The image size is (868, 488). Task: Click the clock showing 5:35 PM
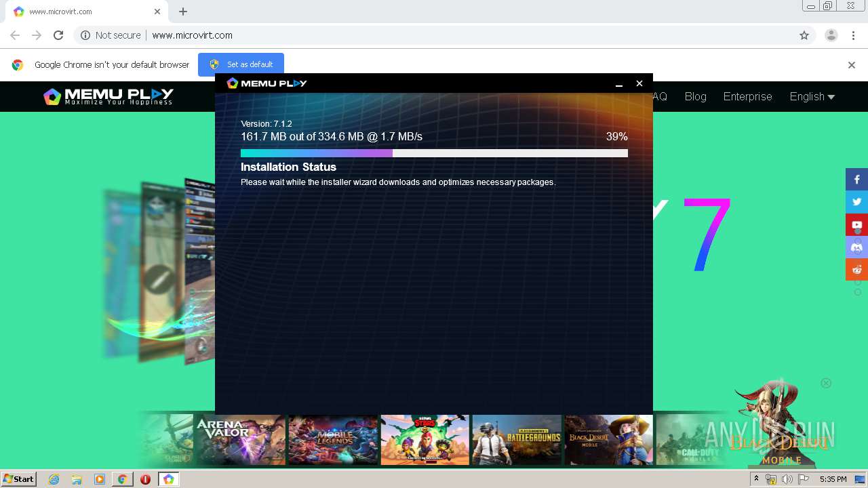[x=833, y=479]
